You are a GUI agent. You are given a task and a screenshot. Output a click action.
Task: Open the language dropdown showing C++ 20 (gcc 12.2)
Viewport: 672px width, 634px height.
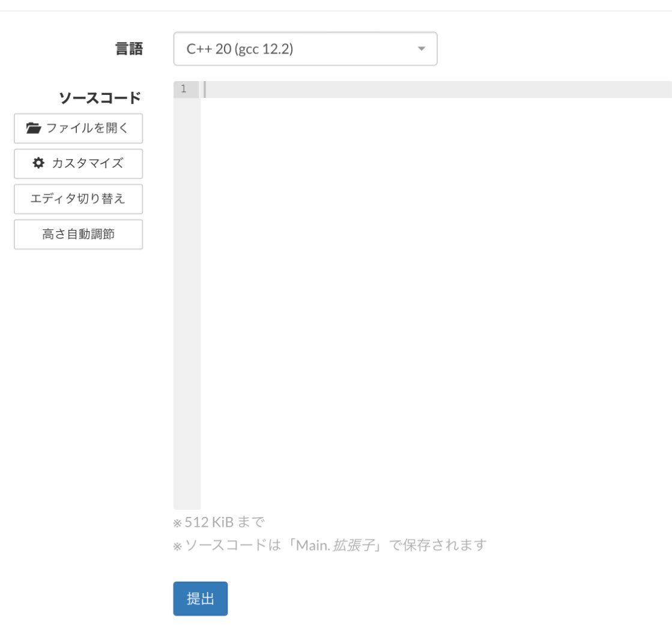pyautogui.click(x=305, y=49)
